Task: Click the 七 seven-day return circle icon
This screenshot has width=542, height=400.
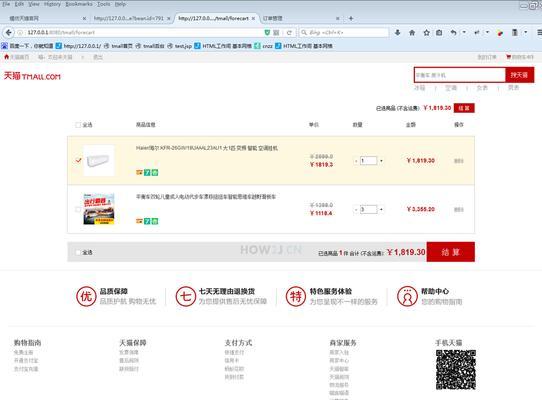Action: pos(186,296)
